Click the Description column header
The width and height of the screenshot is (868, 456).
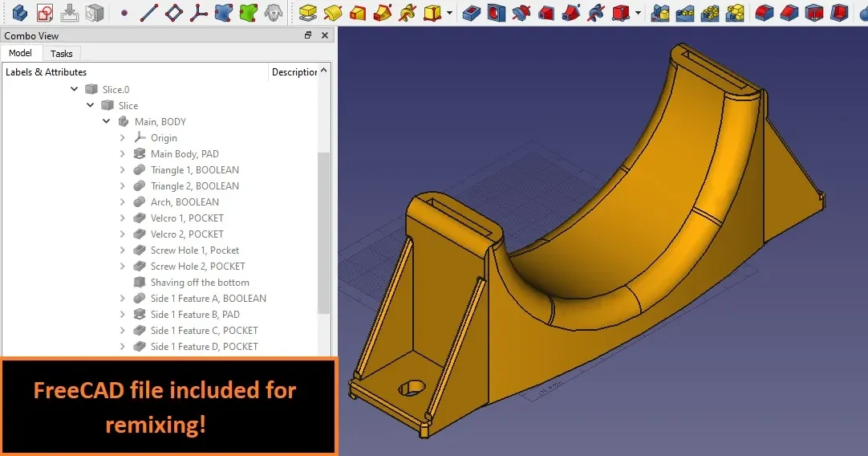click(x=294, y=72)
